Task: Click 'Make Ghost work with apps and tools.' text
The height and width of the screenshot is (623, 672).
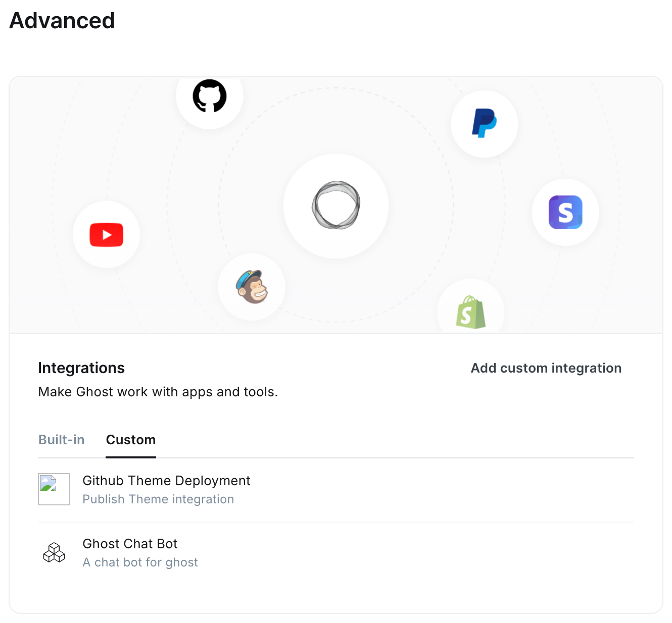Action: point(158,392)
